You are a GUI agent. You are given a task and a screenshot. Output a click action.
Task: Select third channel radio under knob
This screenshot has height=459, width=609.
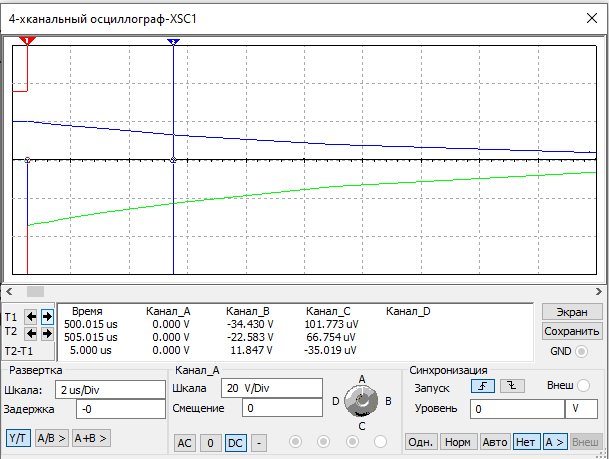352,442
